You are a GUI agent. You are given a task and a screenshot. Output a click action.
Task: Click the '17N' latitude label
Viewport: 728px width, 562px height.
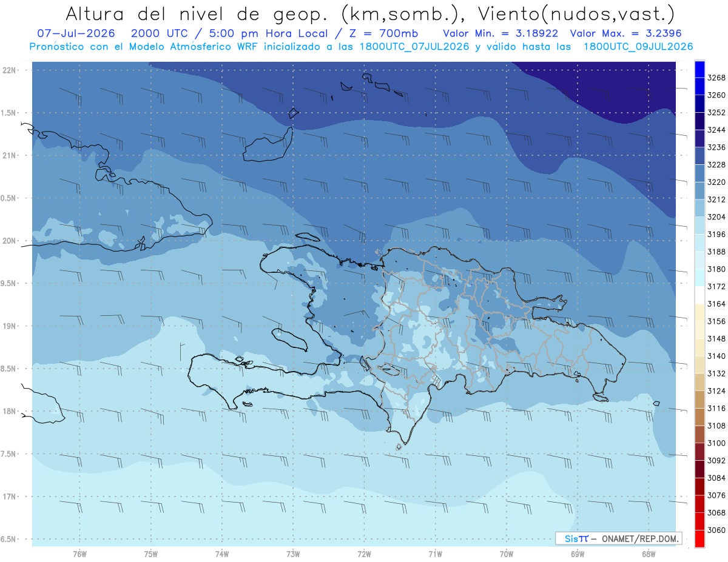(10, 497)
